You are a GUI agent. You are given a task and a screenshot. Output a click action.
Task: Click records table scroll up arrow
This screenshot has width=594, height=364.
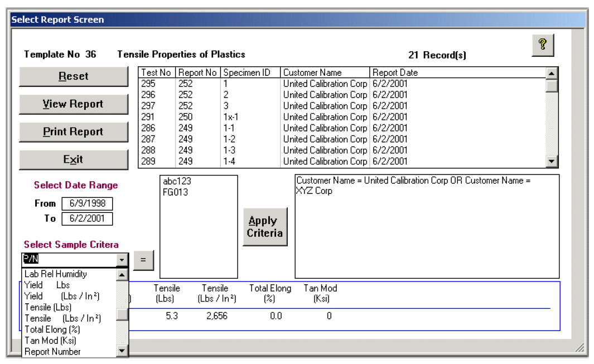(x=552, y=74)
